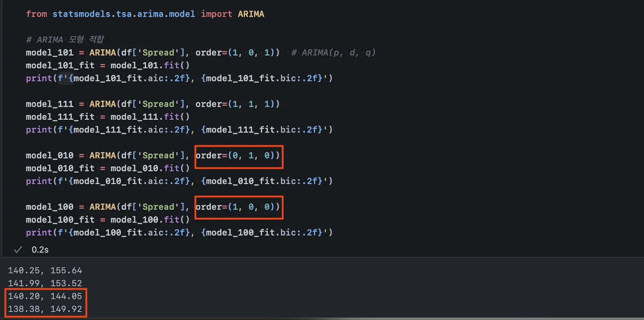Click model_100.fit() method call
Viewport: 644px width, 320px height.
[x=150, y=220]
